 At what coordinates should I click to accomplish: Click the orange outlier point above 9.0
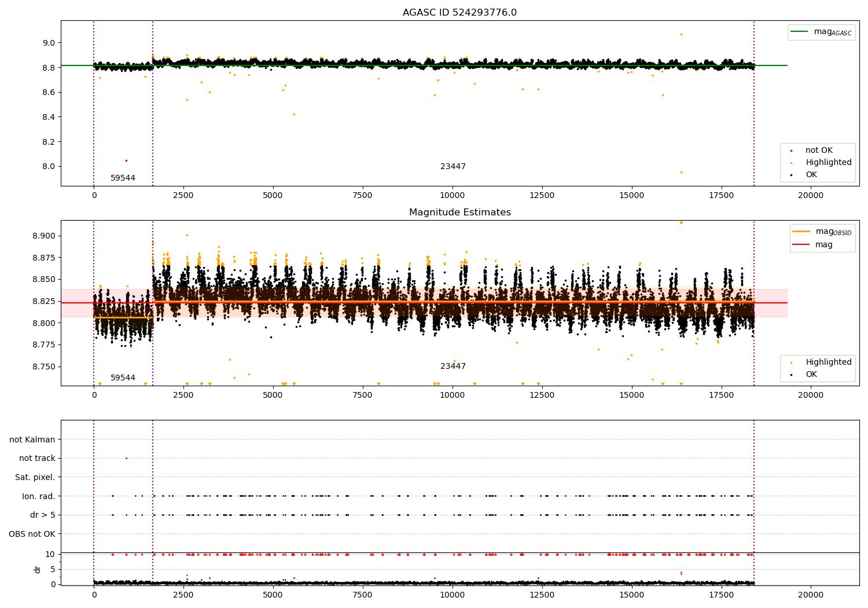(681, 34)
